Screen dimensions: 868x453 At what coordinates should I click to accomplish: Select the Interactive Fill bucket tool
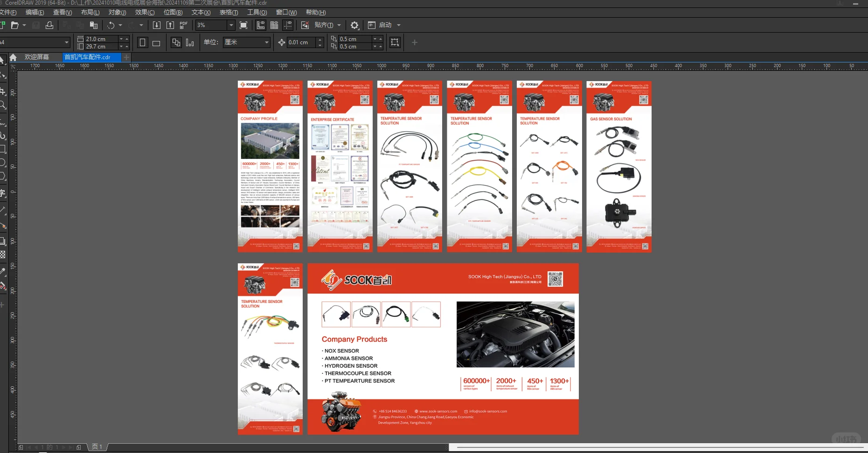point(2,286)
